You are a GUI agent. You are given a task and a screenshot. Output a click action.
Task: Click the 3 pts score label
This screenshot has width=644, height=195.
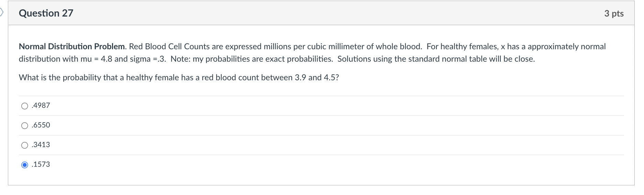(x=614, y=13)
